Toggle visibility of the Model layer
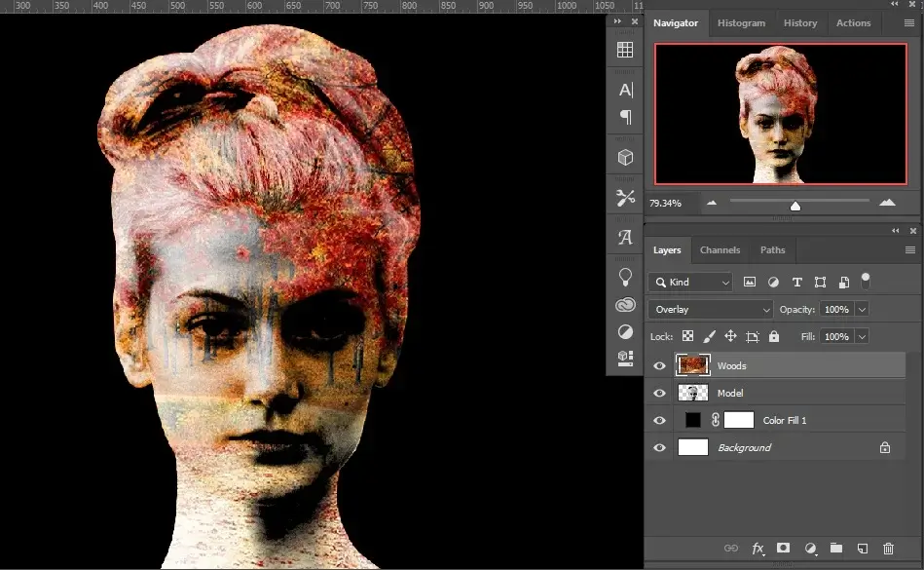Viewport: 924px width, 570px height. click(x=659, y=392)
